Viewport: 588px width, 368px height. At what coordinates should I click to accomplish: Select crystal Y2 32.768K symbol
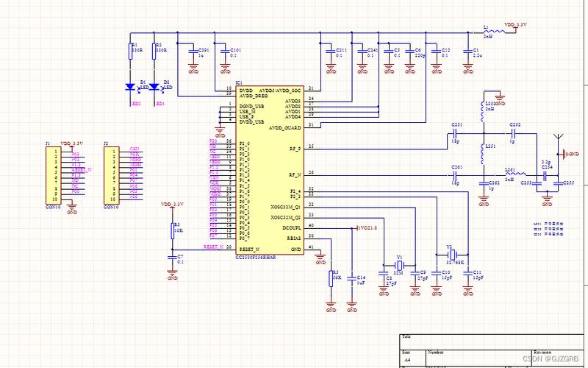[x=452, y=255]
